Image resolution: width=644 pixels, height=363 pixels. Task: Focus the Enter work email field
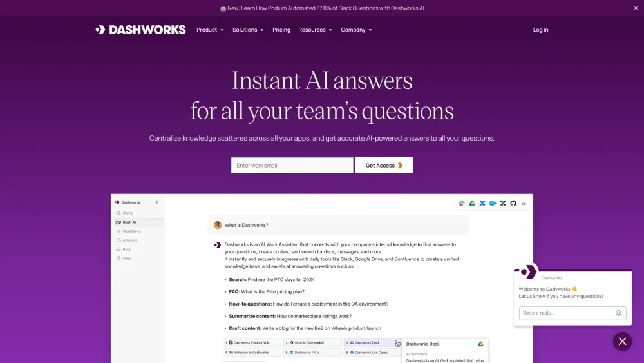[292, 166]
